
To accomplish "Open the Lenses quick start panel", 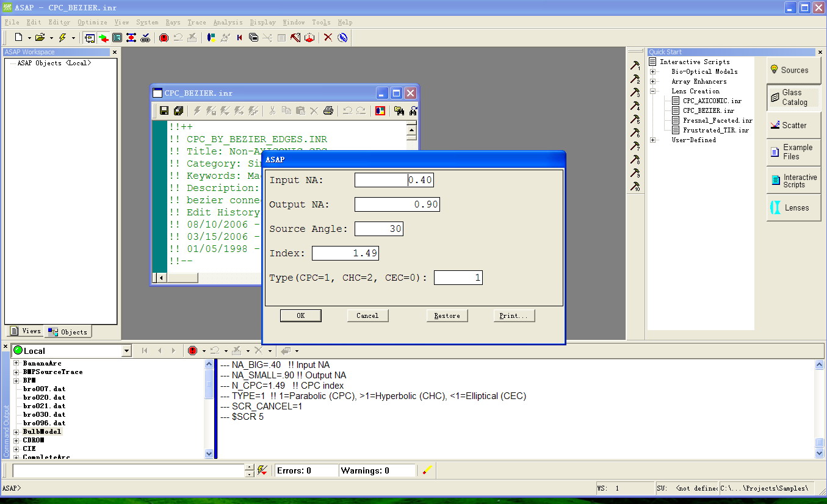I will (x=793, y=207).
